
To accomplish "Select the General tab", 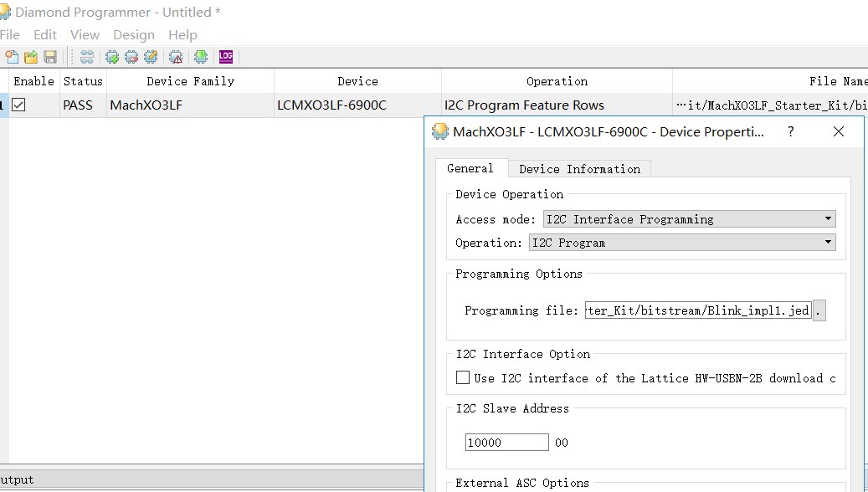I will point(471,168).
